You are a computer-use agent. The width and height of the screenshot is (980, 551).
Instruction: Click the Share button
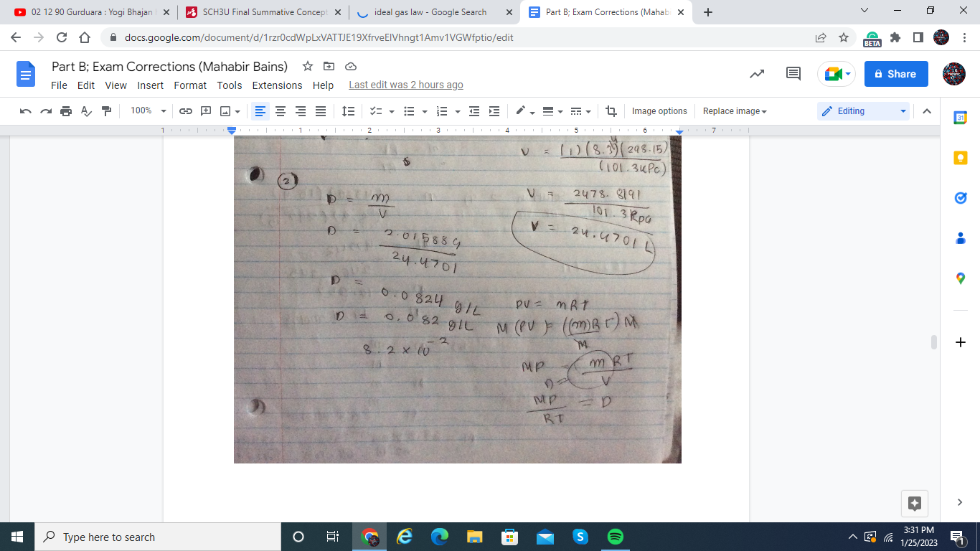(895, 74)
